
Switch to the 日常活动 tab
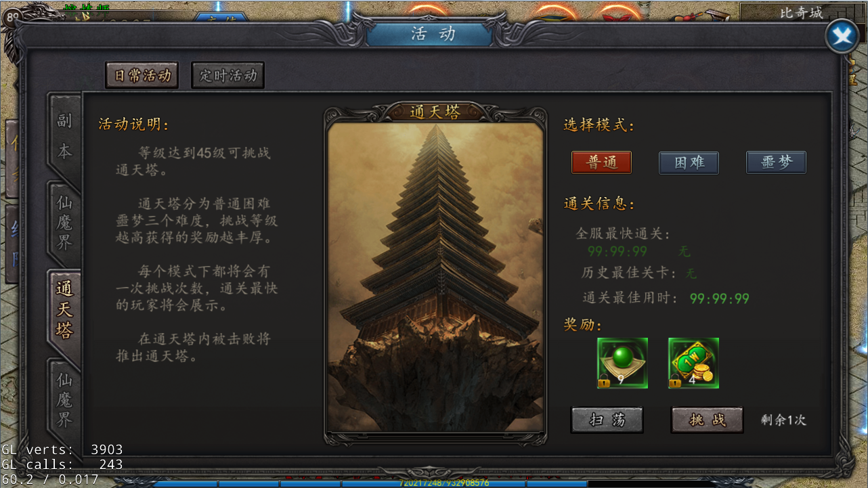pos(142,75)
